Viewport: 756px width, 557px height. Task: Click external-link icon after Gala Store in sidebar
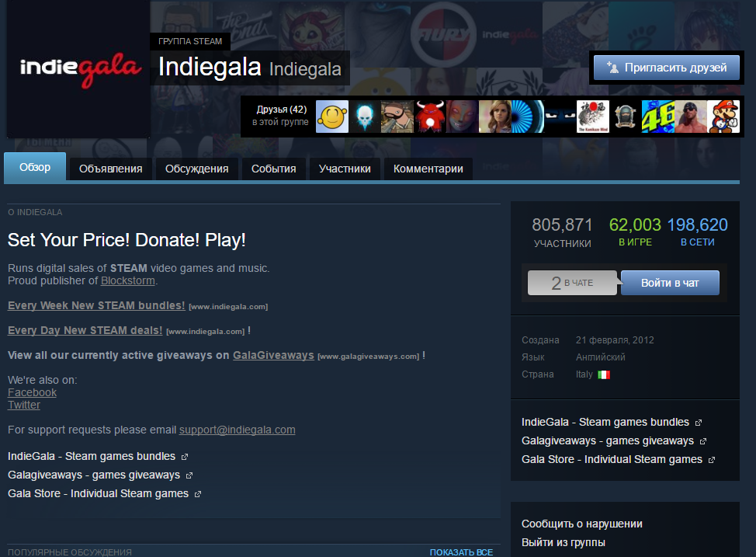(712, 460)
